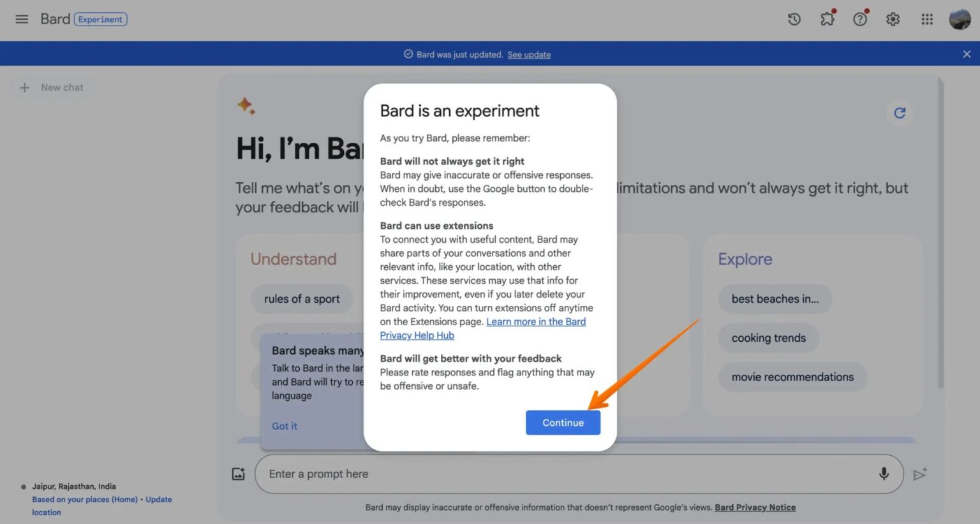The height and width of the screenshot is (524, 980).
Task: Click the microphone icon to dictate
Action: (x=884, y=474)
